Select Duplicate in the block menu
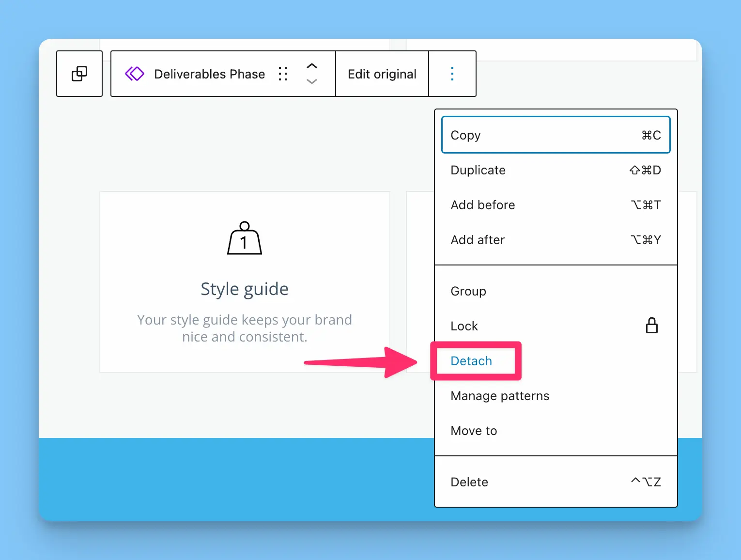Image resolution: width=741 pixels, height=560 pixels. pos(556,170)
